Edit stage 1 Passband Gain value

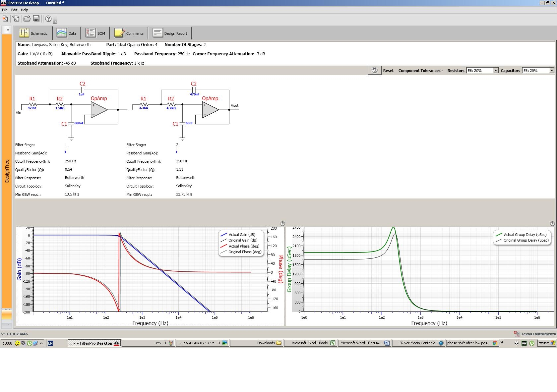click(x=65, y=152)
